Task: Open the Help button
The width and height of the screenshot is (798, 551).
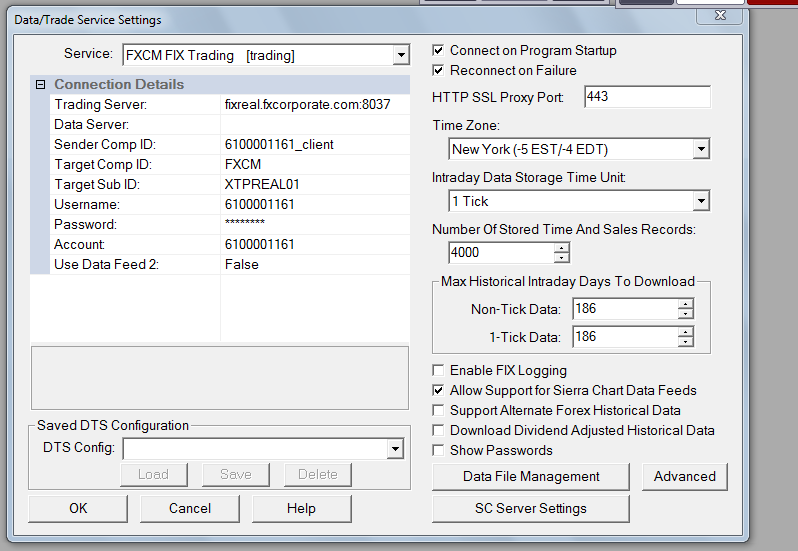Action: (x=301, y=508)
